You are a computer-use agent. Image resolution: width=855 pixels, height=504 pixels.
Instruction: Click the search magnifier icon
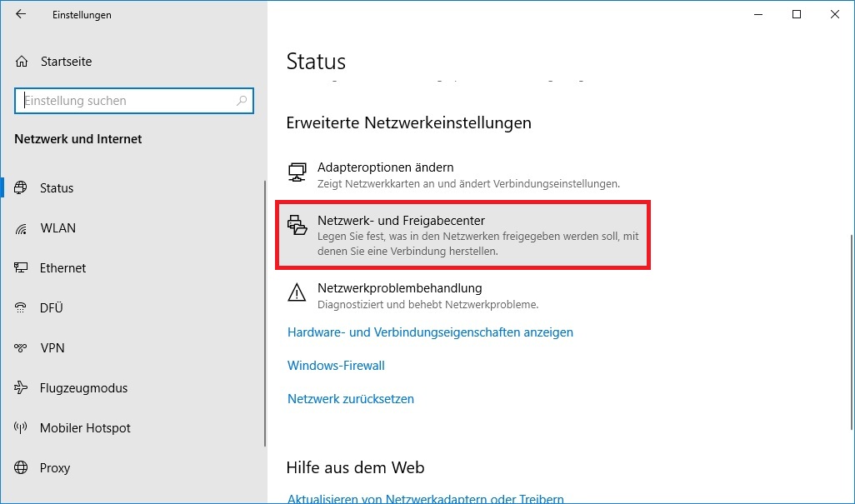point(242,101)
